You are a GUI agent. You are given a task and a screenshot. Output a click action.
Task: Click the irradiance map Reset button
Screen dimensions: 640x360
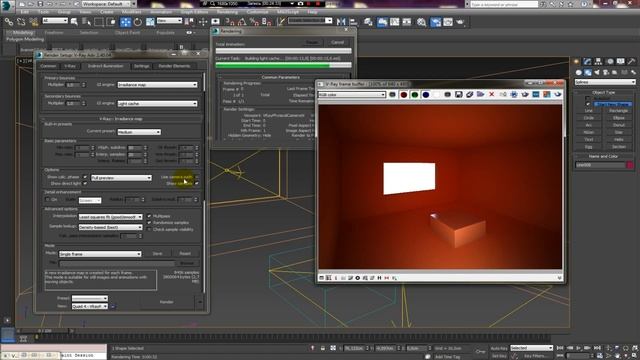pos(185,253)
